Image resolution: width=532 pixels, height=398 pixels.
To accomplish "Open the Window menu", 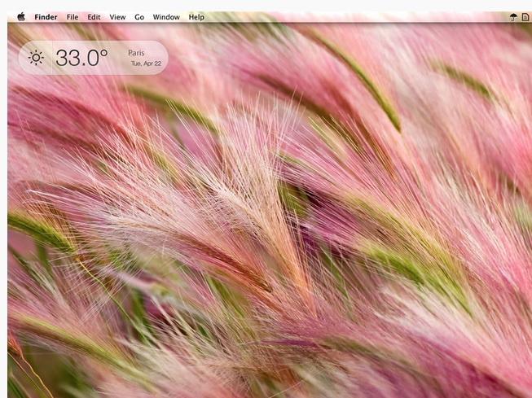I will coord(166,17).
